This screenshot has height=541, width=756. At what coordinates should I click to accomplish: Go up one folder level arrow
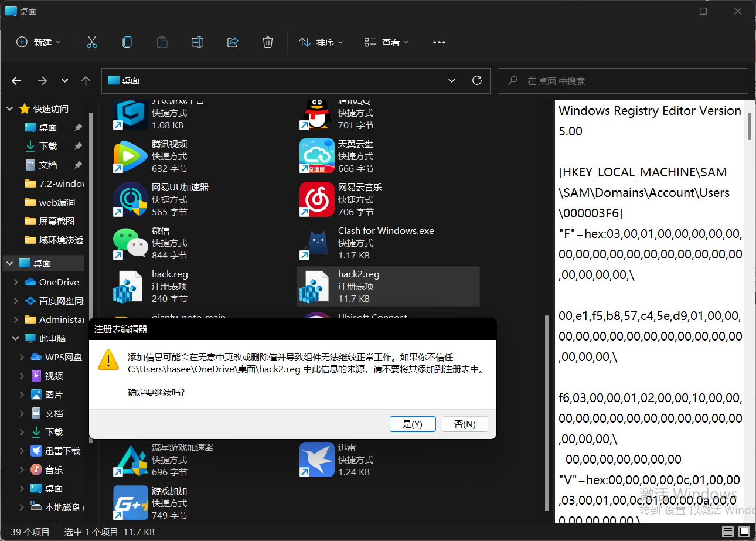(86, 81)
